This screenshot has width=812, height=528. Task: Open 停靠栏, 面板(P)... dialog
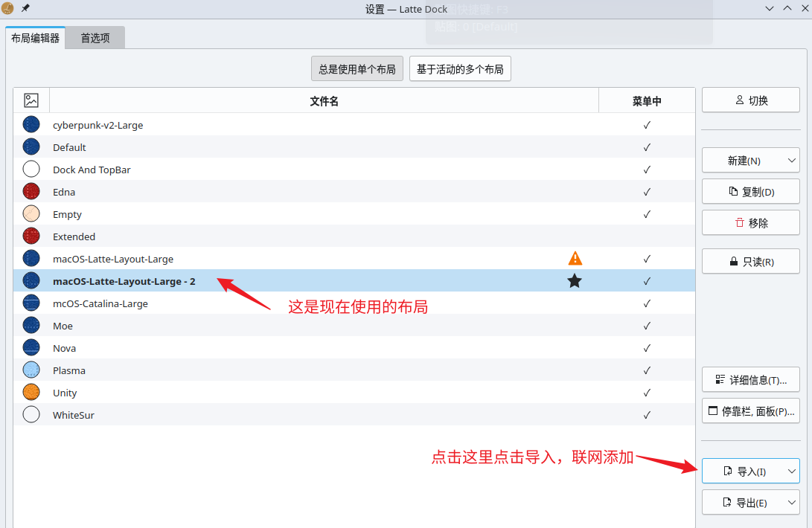coord(751,411)
